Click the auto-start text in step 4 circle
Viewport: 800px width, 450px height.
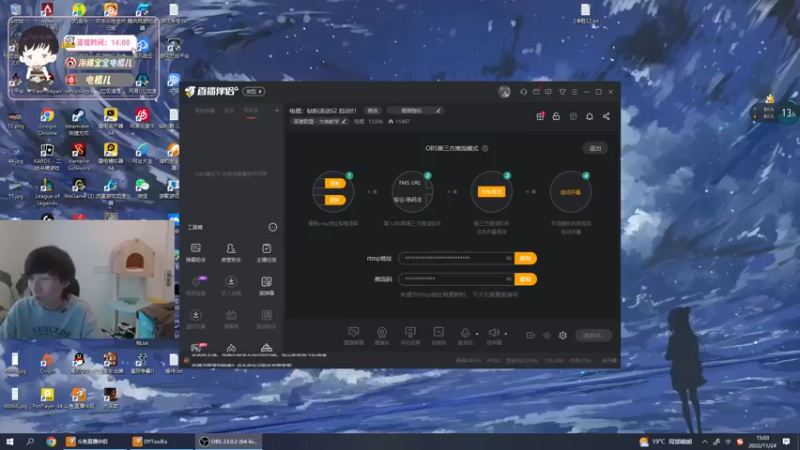coord(570,192)
